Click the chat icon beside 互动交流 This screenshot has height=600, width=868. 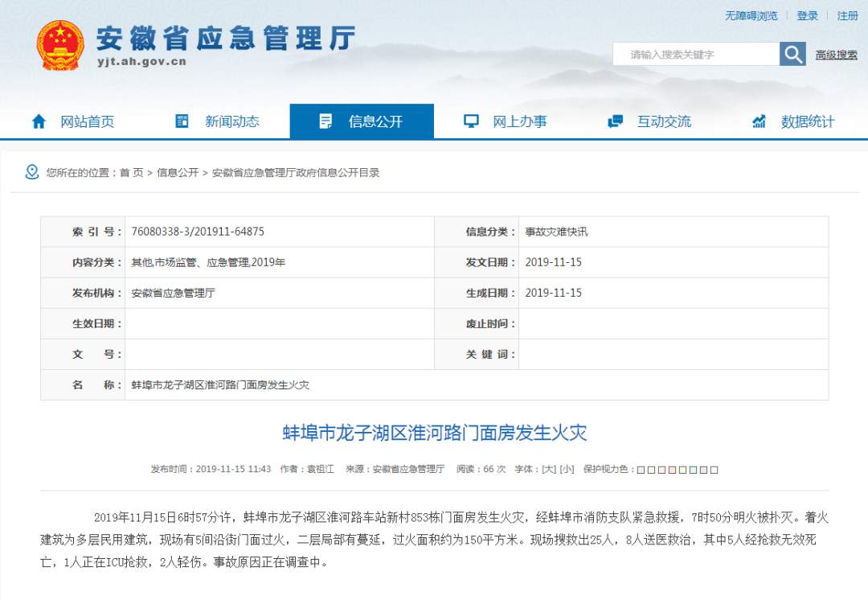615,121
